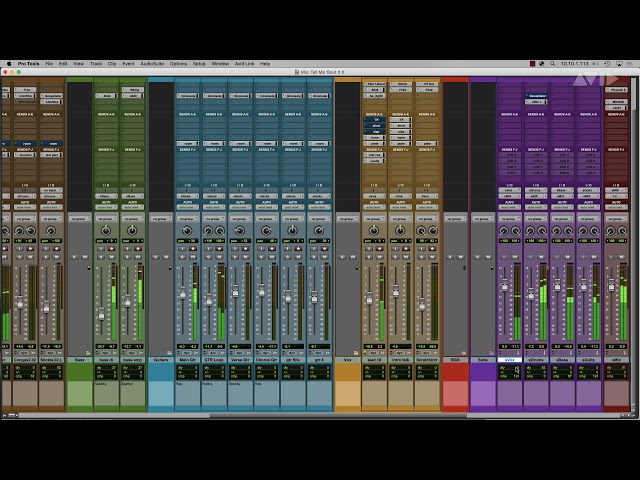Image resolution: width=640 pixels, height=480 pixels.
Task: Click the volume fader on bass di track
Action: (101, 314)
